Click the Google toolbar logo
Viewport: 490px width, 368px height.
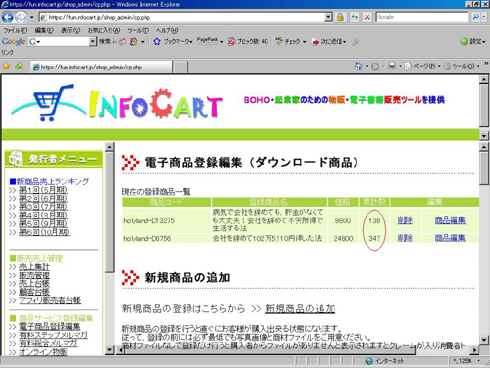click(x=13, y=42)
